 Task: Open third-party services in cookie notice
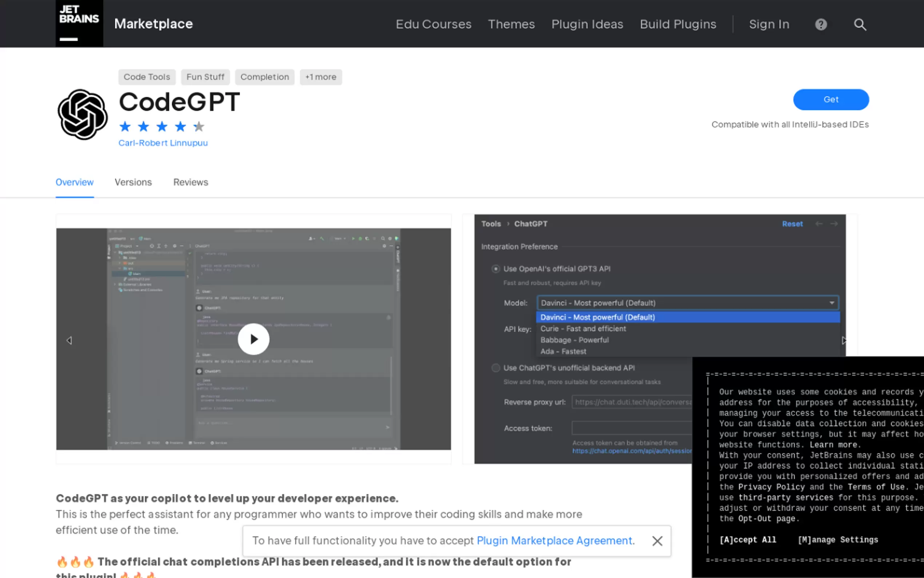[x=786, y=498]
